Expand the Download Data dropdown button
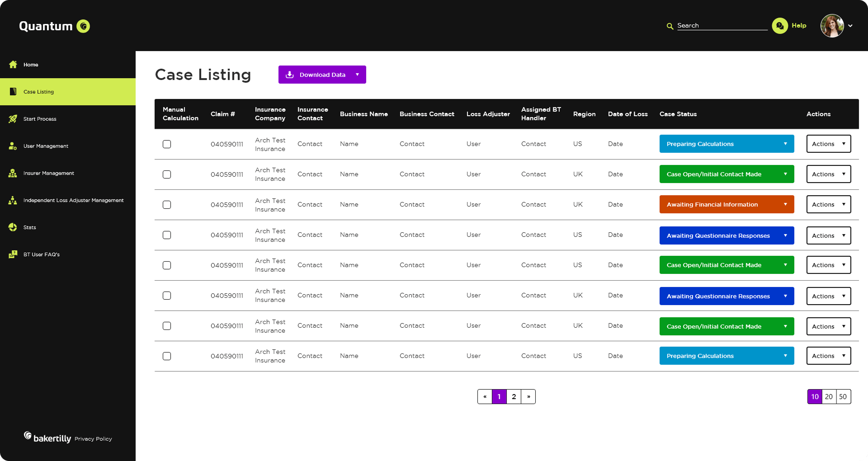The height and width of the screenshot is (461, 868). point(357,75)
